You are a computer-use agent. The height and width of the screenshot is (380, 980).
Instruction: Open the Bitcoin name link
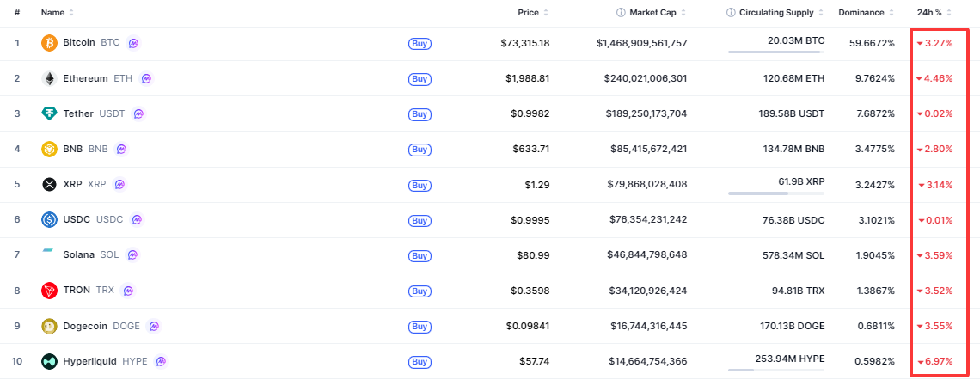pos(79,42)
